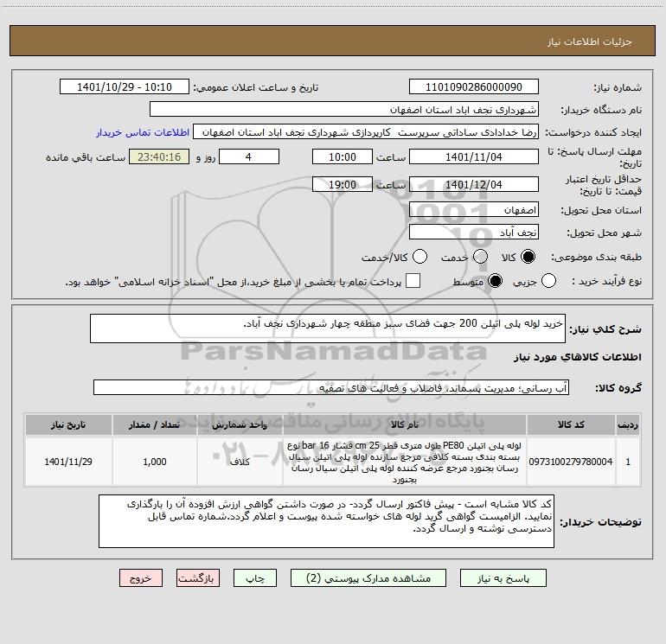Click buyer name field شهرداری نجف اباد
Viewport: 666px width, 644px height.
[344, 110]
